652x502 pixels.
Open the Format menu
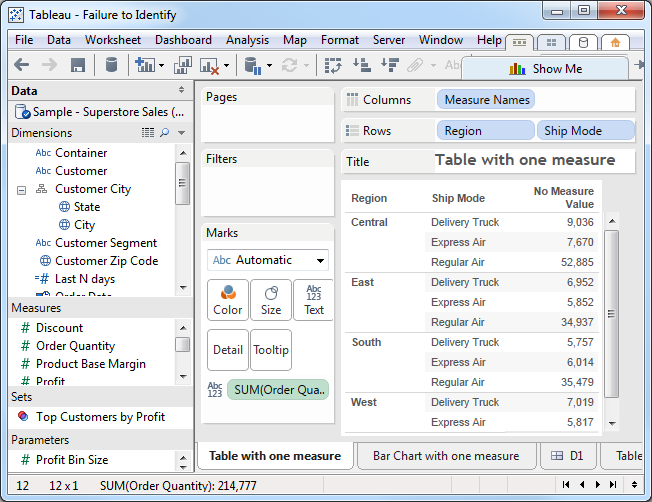click(340, 40)
